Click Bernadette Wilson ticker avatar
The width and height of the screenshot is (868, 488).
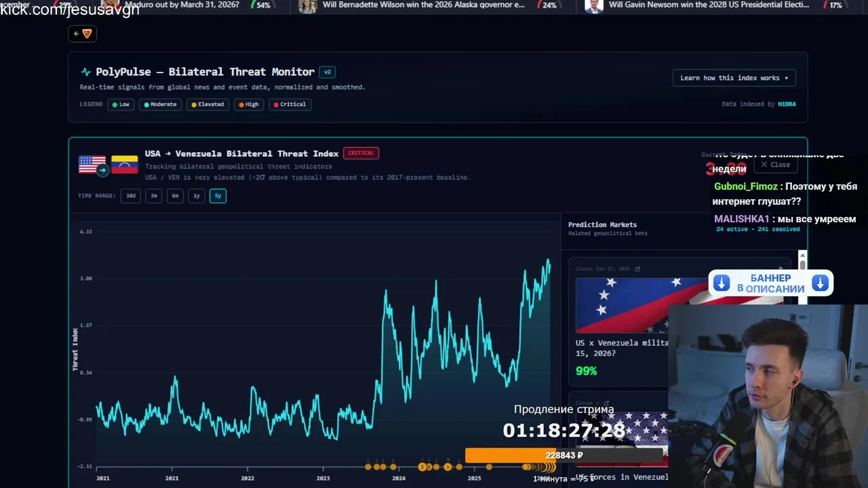308,5
